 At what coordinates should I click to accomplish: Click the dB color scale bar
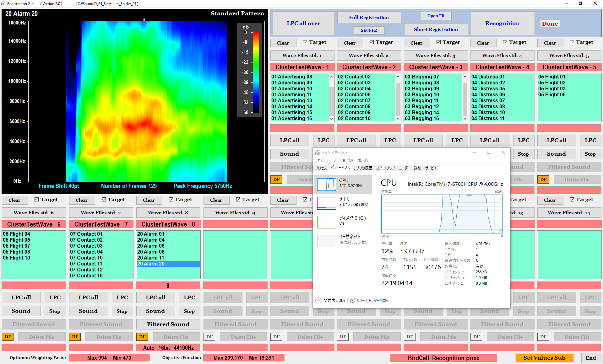[256, 72]
